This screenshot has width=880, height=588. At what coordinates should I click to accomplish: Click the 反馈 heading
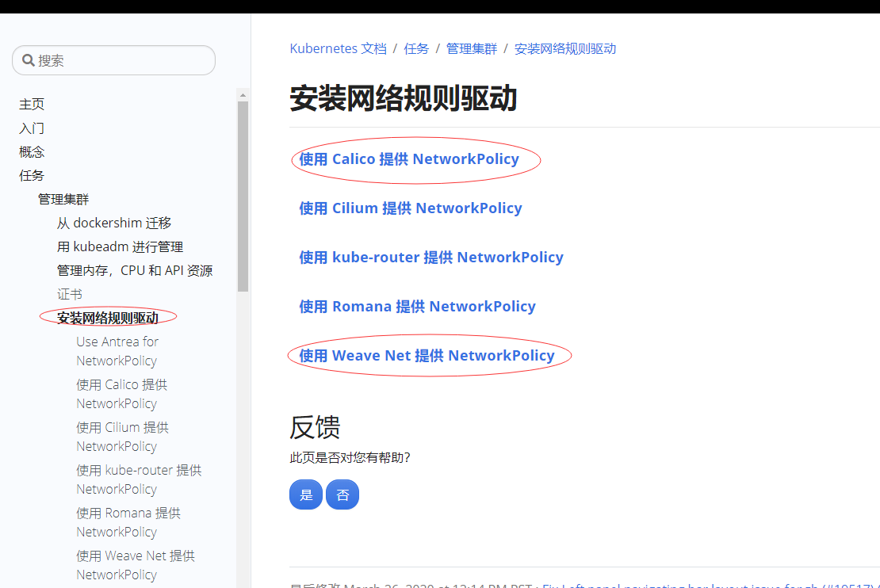click(315, 427)
